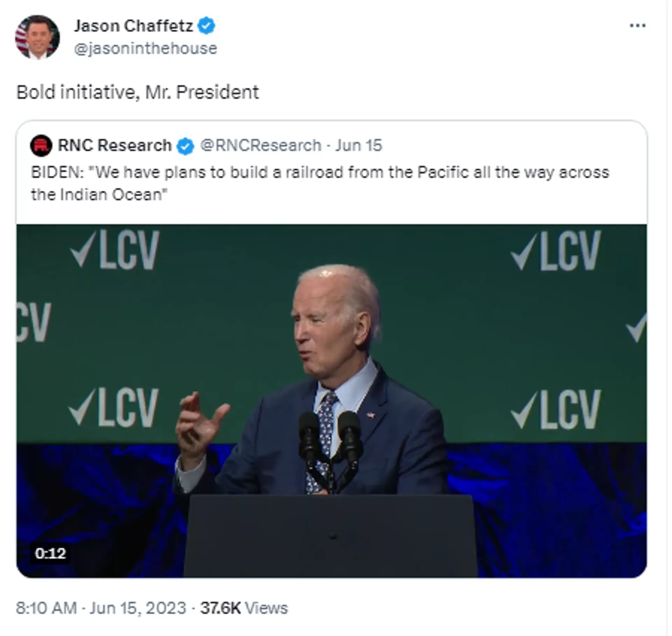Click the blue verified badge next to Jason Chaffetz

tap(207, 25)
